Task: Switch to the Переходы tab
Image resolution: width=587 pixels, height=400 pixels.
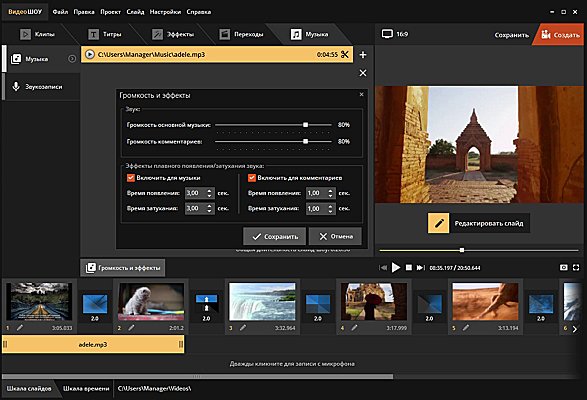Action: (241, 34)
